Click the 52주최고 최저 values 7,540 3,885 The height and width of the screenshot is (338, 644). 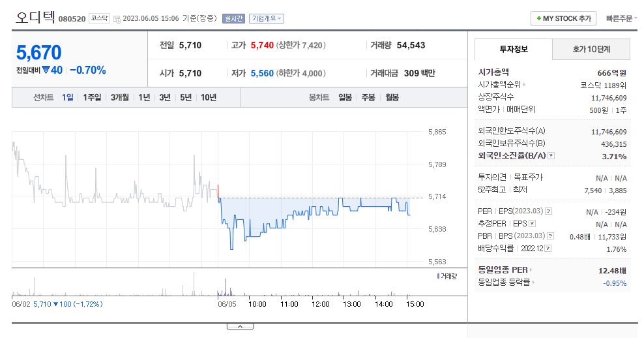click(606, 191)
